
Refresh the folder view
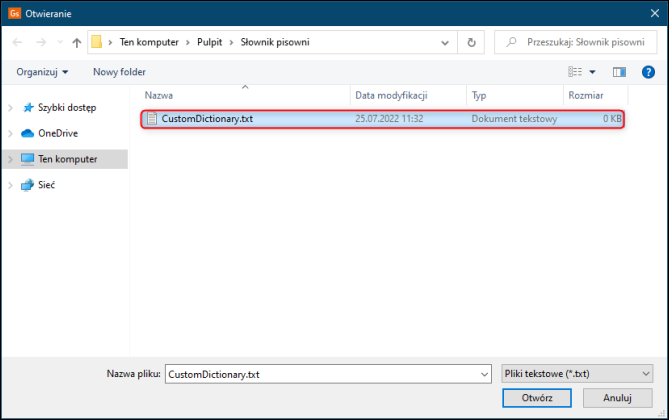(471, 42)
